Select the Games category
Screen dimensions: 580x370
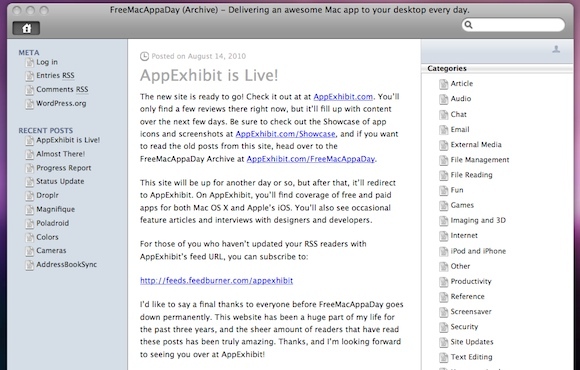pos(462,205)
